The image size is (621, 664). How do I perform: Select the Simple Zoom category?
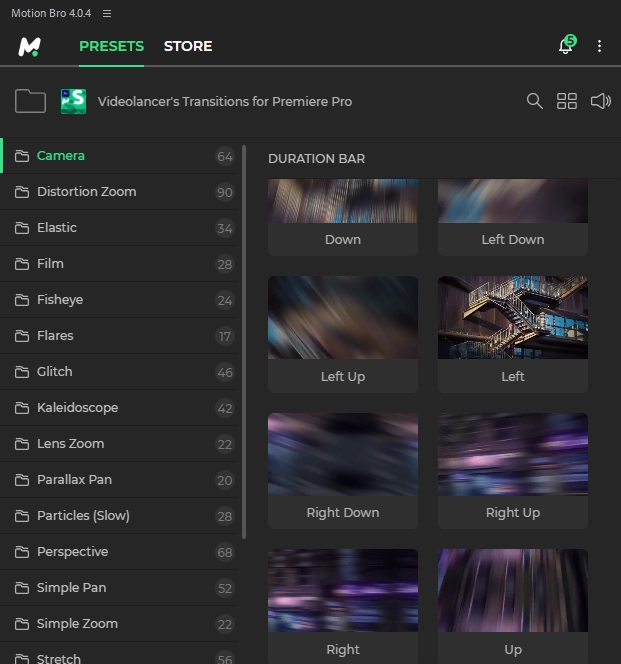click(120, 624)
